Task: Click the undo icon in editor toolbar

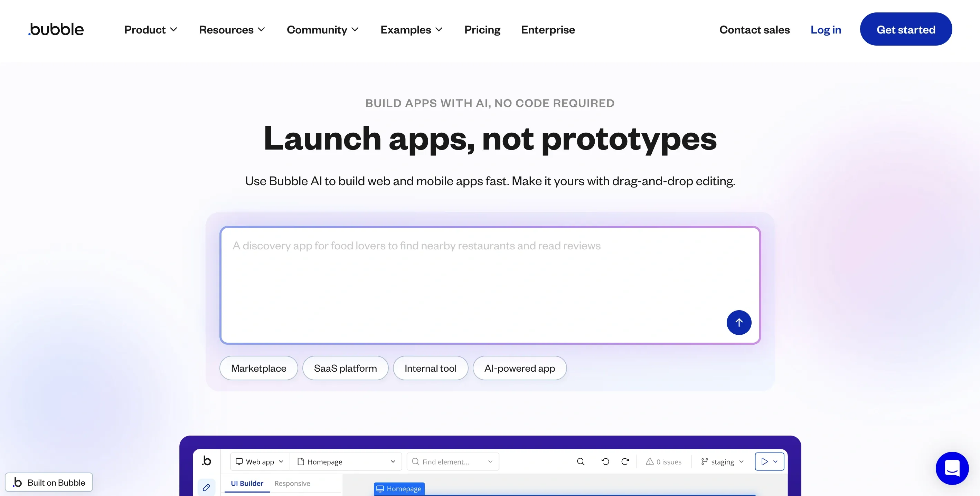Action: click(605, 461)
